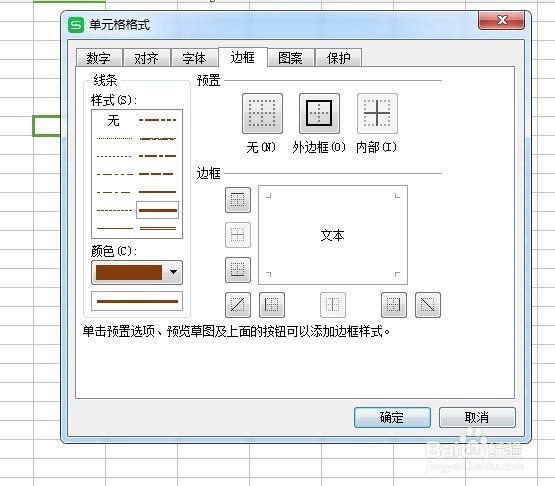The image size is (555, 486).
Task: Select the thin dash-dot line style
Action: tap(114, 192)
